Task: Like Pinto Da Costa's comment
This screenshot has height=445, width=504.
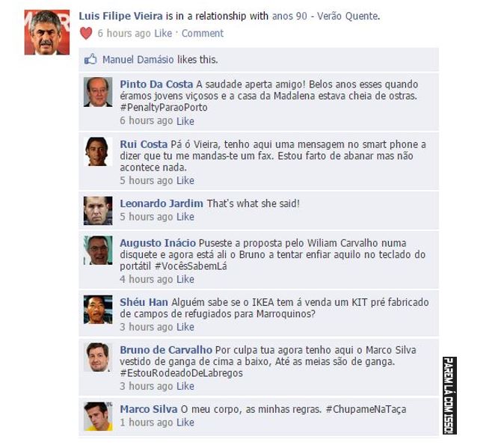Action: coord(185,121)
